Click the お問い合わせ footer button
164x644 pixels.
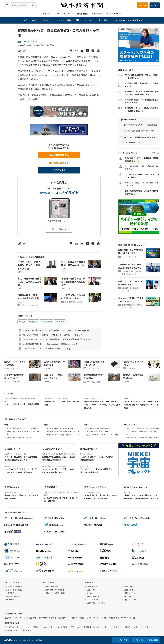121,640
